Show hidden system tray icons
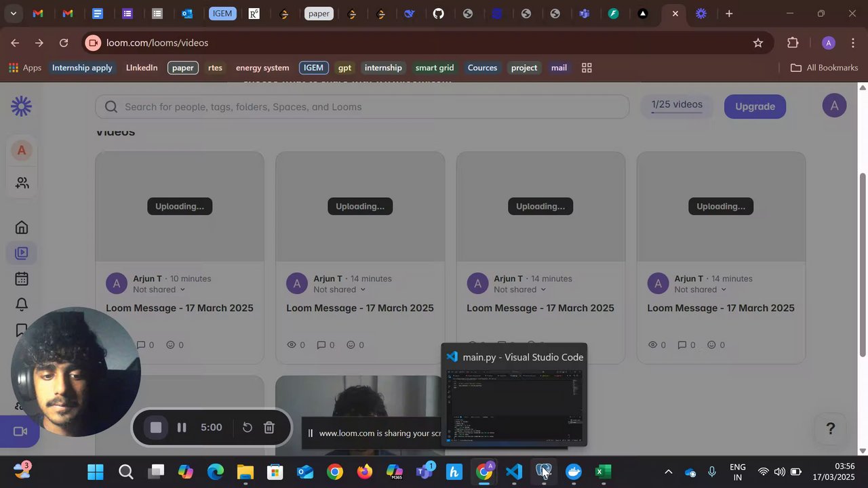Image resolution: width=868 pixels, height=488 pixels. pos(668,472)
